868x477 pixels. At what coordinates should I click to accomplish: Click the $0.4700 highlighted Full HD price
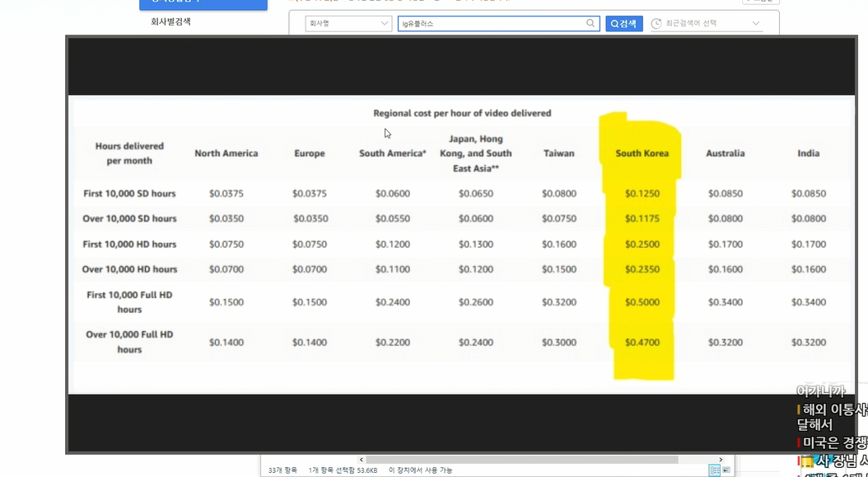pos(642,342)
